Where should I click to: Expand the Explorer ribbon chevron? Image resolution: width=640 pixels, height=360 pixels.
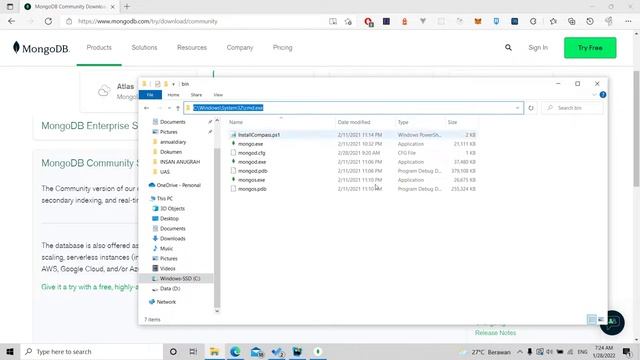pos(594,95)
